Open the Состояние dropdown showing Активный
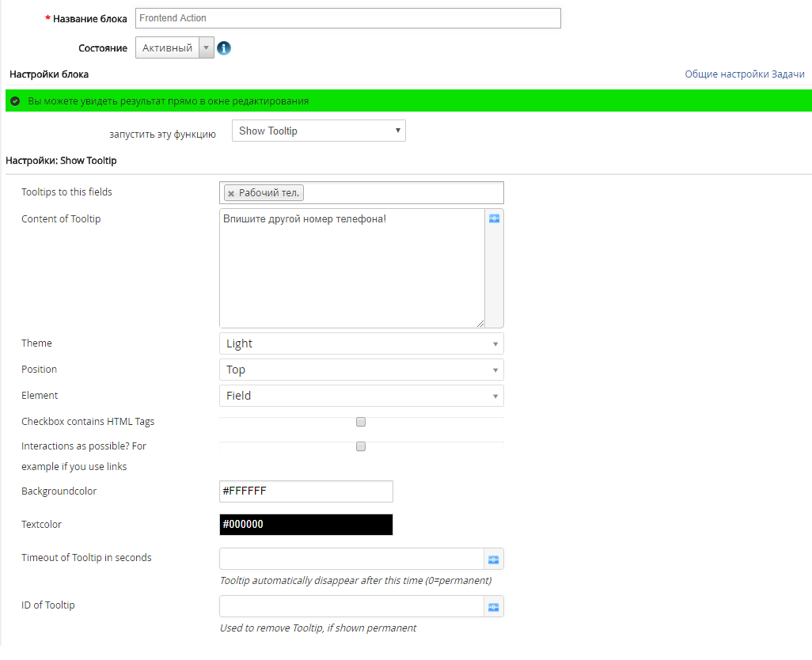Viewport: 812px width, 660px height. coord(175,48)
